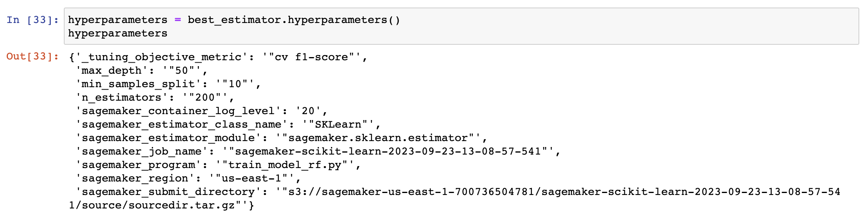Image resolution: width=868 pixels, height=214 pixels.
Task: Click the "SKLearn" estimator class name value
Action: (x=338, y=124)
